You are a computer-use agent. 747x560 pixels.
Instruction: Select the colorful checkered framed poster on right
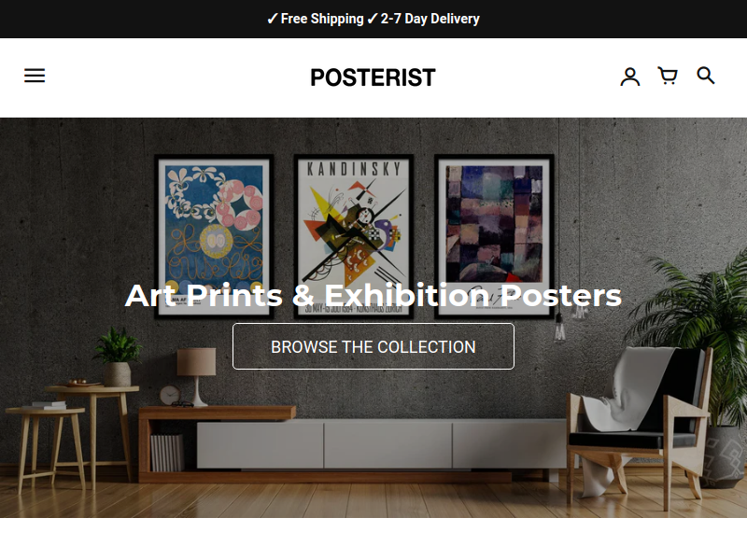494,237
